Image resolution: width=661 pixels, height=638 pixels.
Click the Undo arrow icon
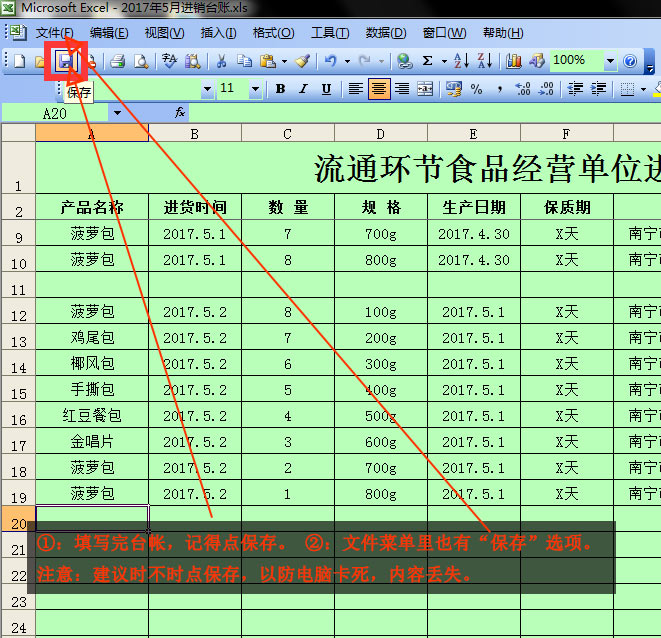coord(330,61)
